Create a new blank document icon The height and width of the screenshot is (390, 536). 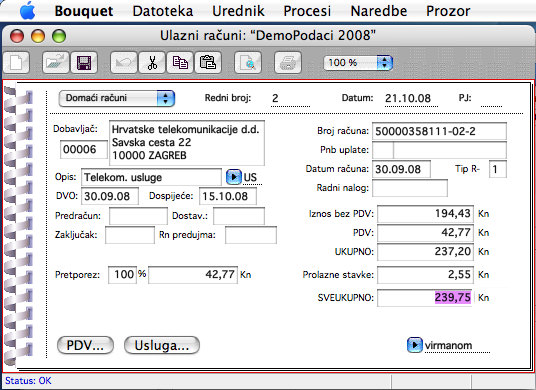pos(16,63)
